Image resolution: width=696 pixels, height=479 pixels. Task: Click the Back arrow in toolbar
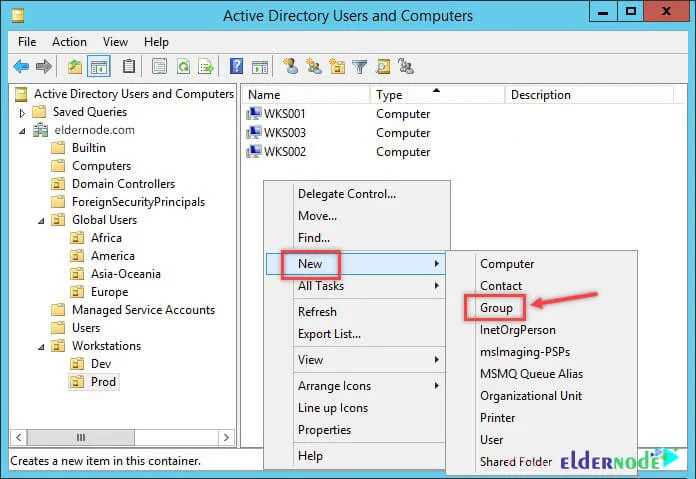tap(21, 67)
